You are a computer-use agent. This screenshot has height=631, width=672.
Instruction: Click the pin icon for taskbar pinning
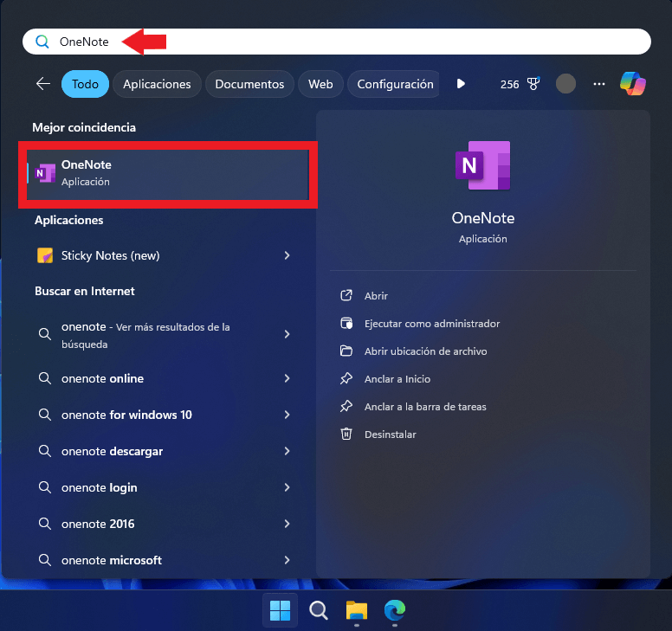[346, 406]
